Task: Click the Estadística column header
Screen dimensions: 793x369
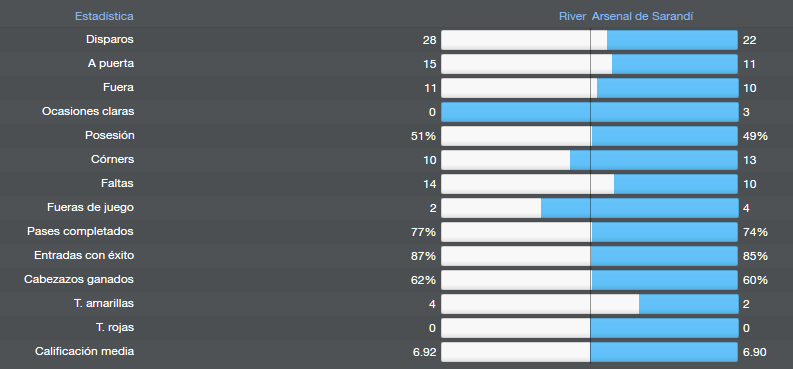Action: click(104, 16)
